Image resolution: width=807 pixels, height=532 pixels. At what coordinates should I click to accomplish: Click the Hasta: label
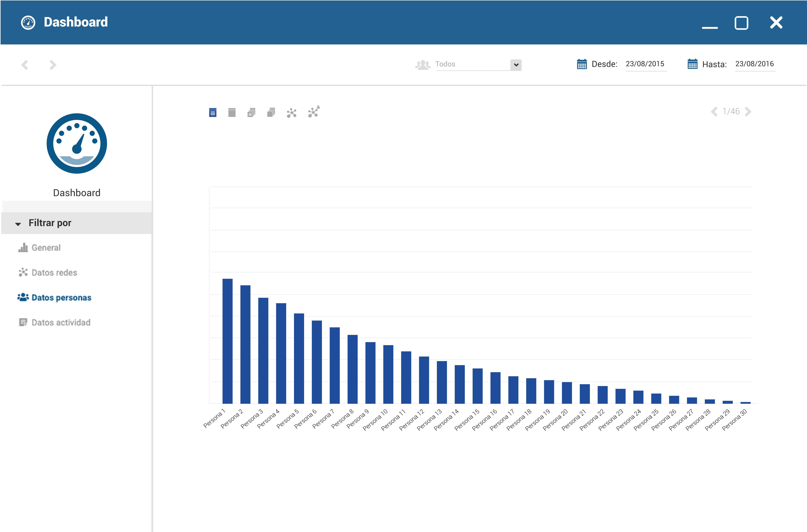click(x=714, y=64)
